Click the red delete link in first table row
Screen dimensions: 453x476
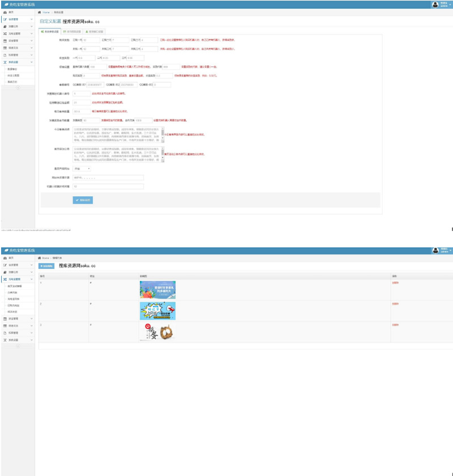(395, 282)
